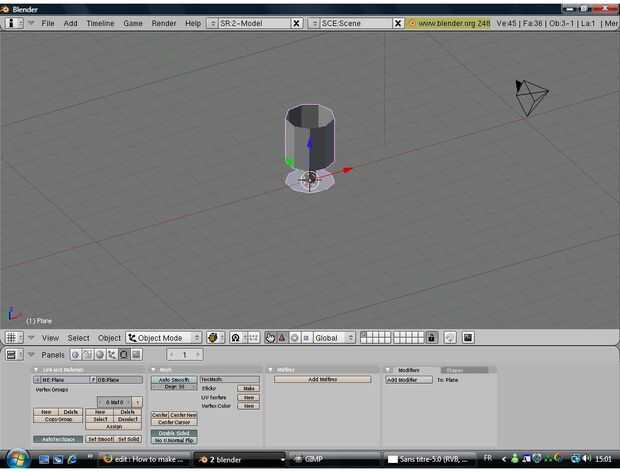Collapse the Modifiers panel triangle
The width and height of the screenshot is (620, 472).
pos(388,370)
